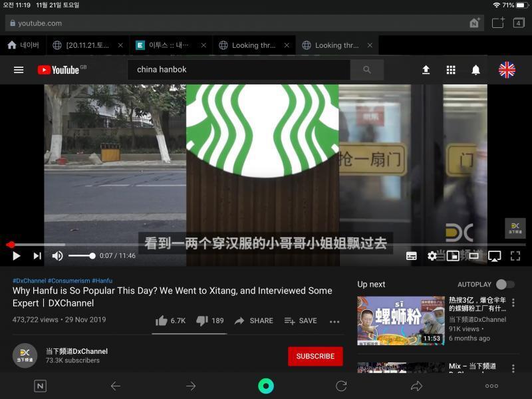The height and width of the screenshot is (399, 532).
Task: Open options menu for the first Up next video
Action: click(x=513, y=303)
